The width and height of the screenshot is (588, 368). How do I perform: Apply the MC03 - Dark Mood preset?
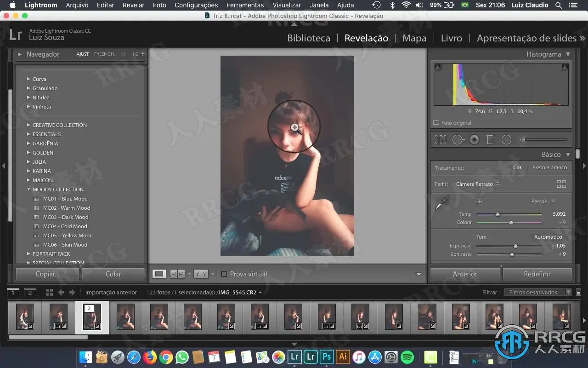point(65,217)
